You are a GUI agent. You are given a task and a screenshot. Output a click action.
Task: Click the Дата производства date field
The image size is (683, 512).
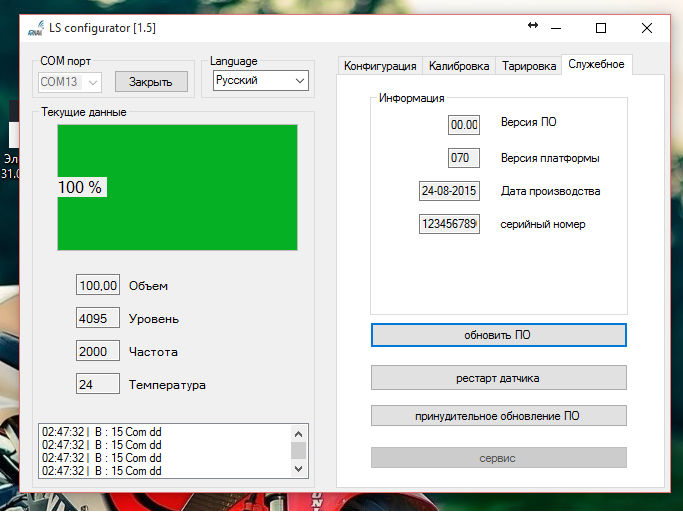click(x=449, y=191)
